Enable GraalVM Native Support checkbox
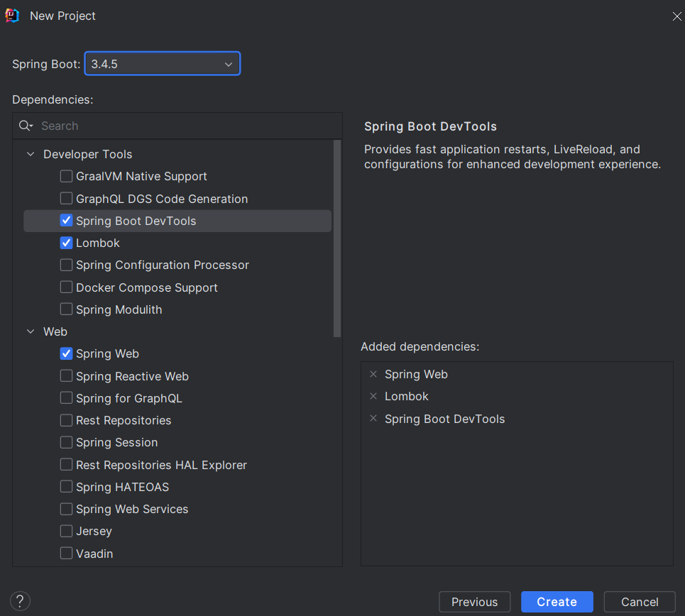Screen dimensions: 685x616 pos(66,176)
